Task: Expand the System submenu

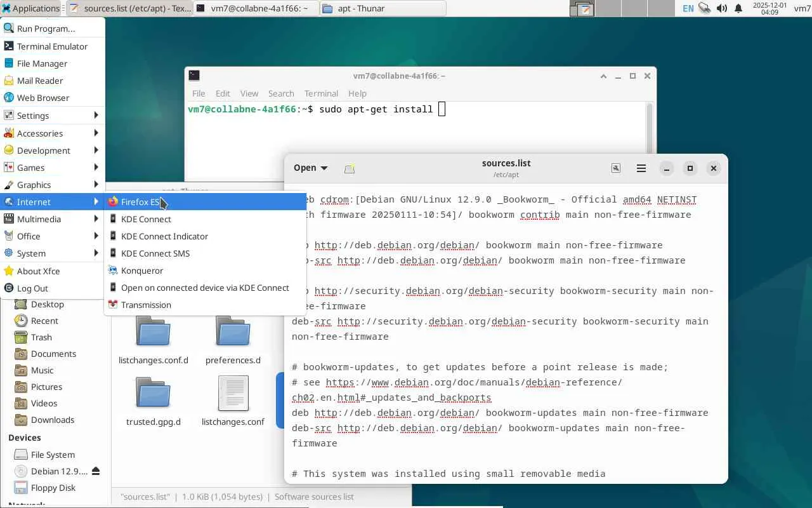Action: [x=53, y=253]
